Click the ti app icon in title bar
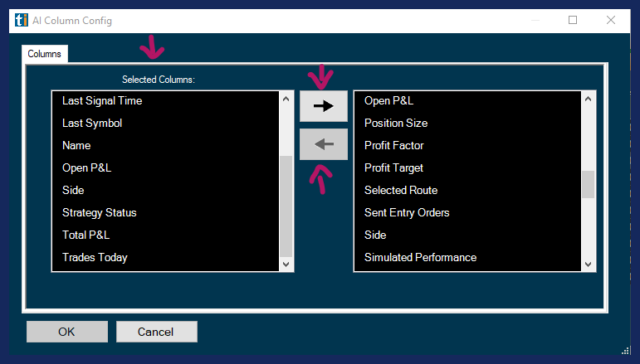 click(x=22, y=20)
